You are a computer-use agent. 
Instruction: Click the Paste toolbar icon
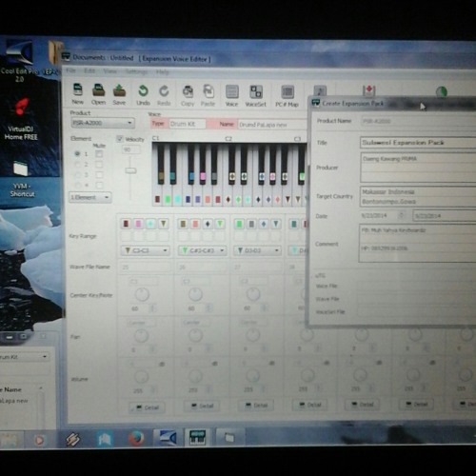pyautogui.click(x=208, y=96)
